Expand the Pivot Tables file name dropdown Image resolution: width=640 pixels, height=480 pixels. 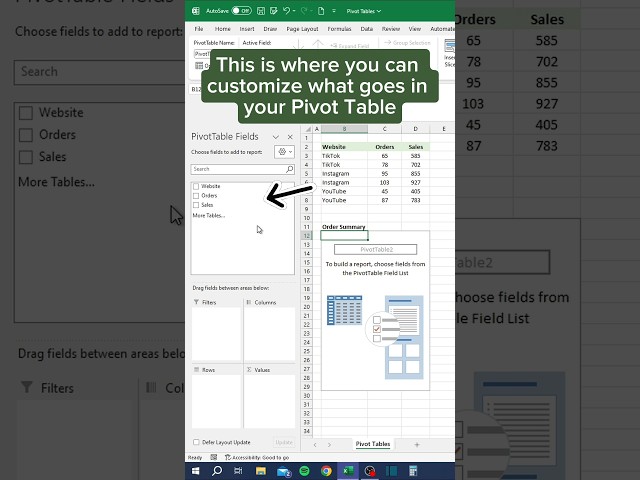379,11
